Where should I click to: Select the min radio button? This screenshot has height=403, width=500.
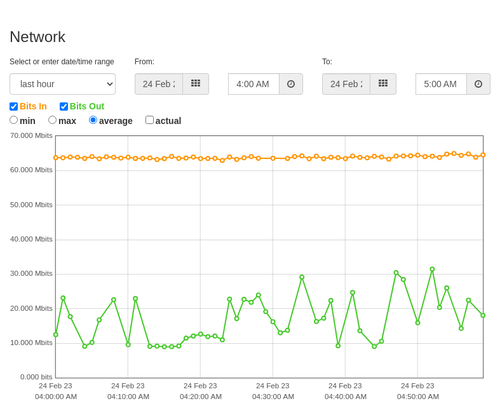14,120
